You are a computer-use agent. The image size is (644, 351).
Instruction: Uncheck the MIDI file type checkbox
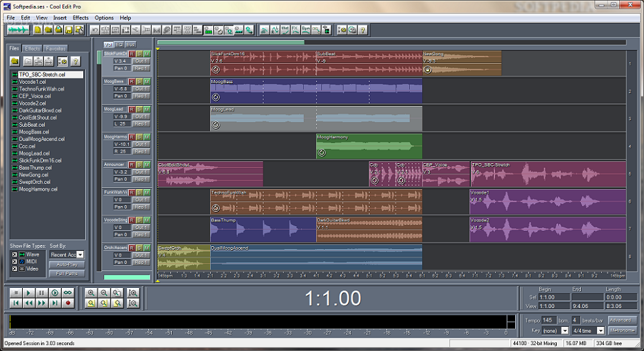pyautogui.click(x=13, y=262)
